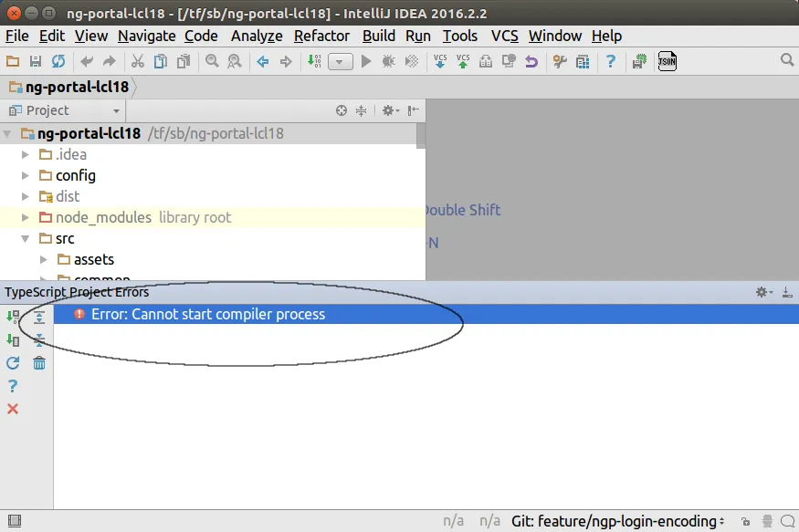Open the View menu
The image size is (799, 532).
(x=91, y=37)
